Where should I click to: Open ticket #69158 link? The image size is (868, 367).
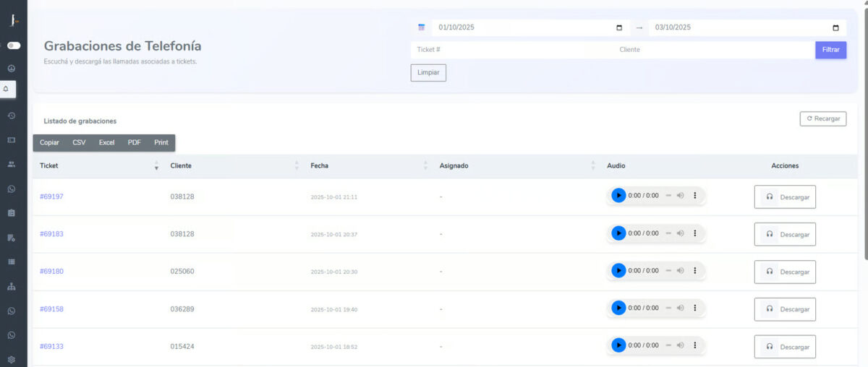[51, 309]
